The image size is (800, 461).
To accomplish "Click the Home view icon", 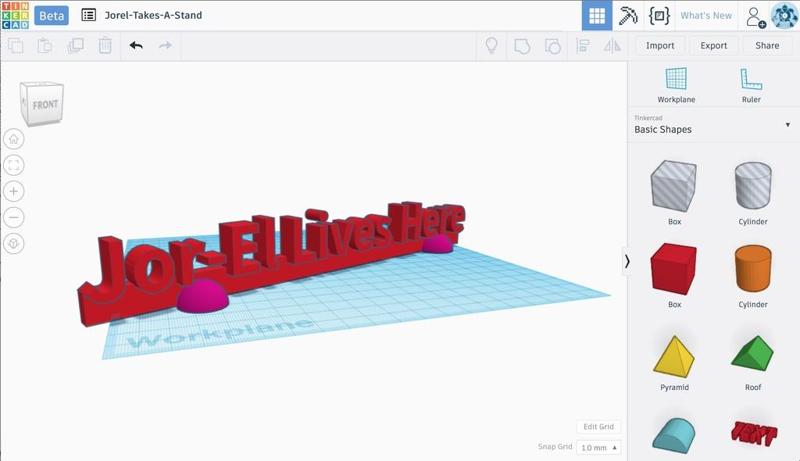I will pyautogui.click(x=14, y=139).
